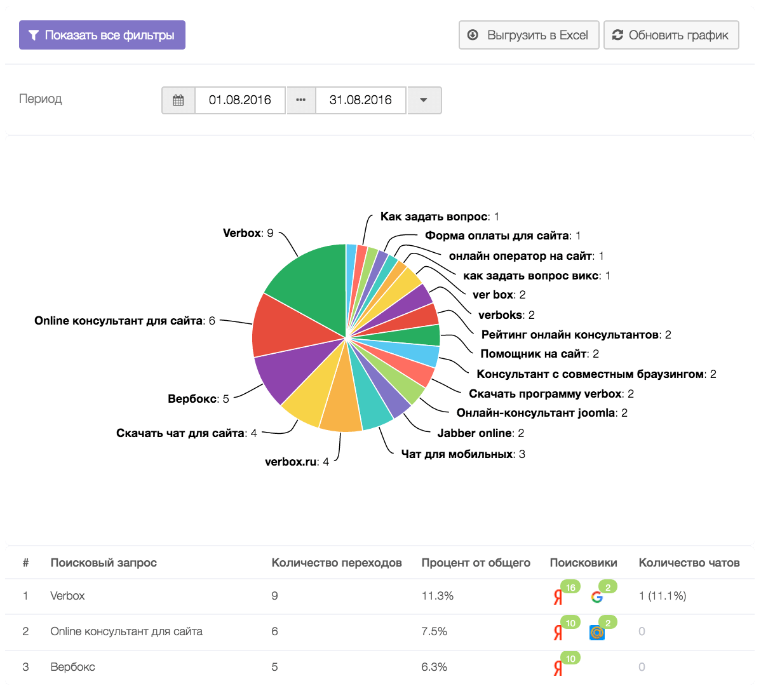Open the period presets dropdown arrow
The width and height of the screenshot is (761, 700).
click(x=424, y=100)
